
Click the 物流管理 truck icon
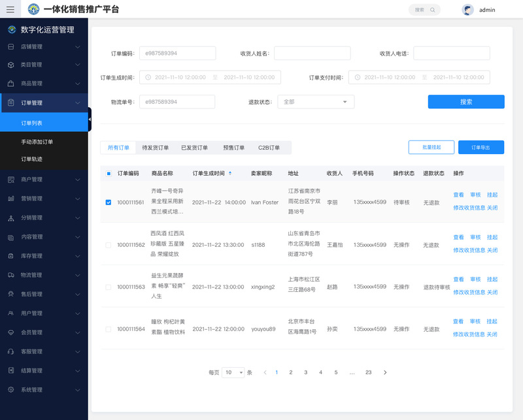(x=10, y=275)
